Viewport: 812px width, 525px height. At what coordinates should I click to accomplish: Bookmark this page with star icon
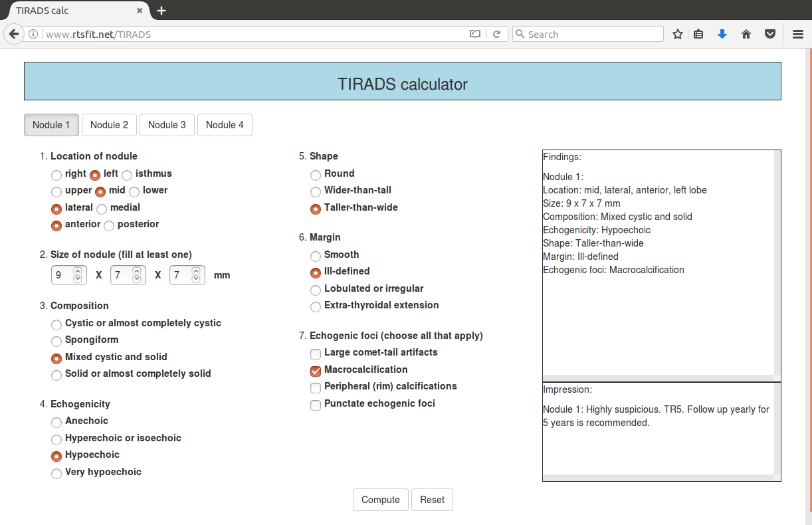[677, 34]
